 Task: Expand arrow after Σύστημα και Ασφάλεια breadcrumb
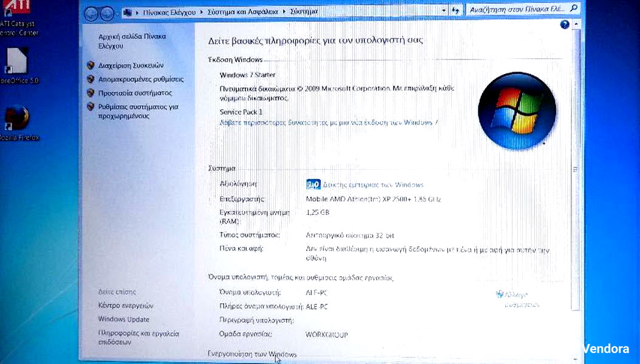(x=285, y=12)
